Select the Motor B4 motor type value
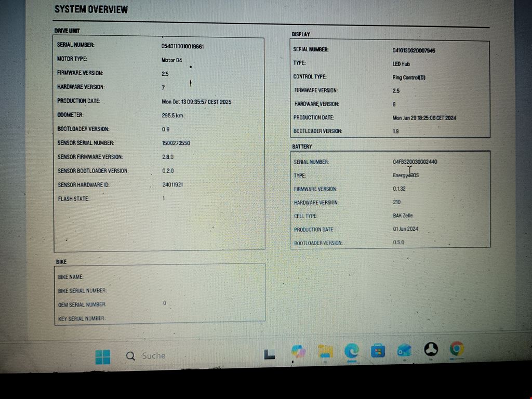The width and height of the screenshot is (532, 399). pyautogui.click(x=171, y=60)
